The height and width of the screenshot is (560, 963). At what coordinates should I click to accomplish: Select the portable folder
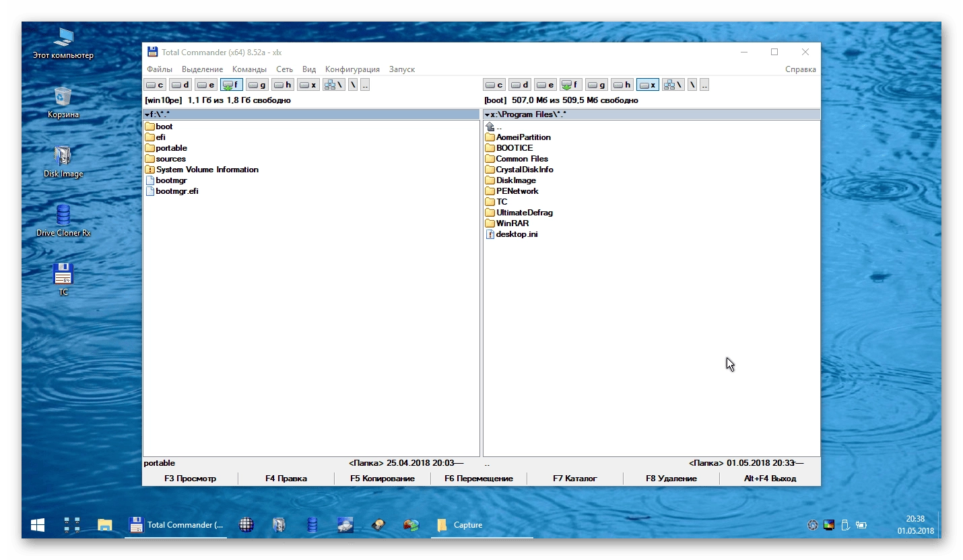(166, 148)
